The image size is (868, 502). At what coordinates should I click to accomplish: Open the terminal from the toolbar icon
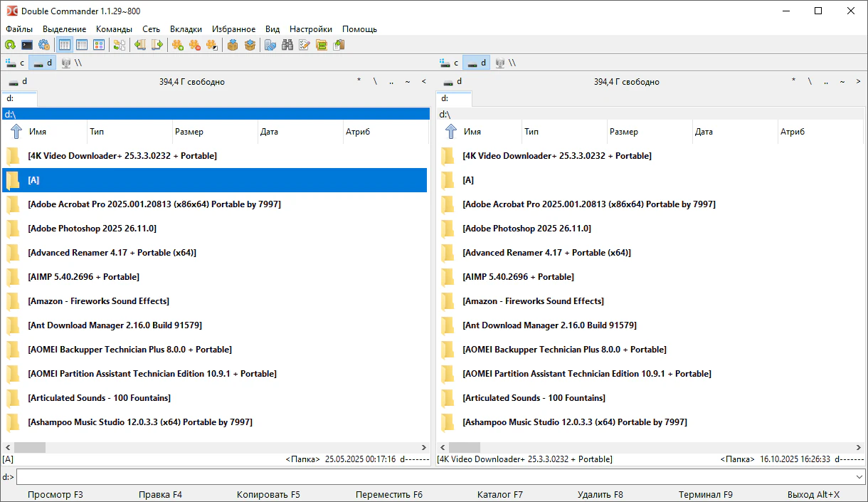pos(27,45)
